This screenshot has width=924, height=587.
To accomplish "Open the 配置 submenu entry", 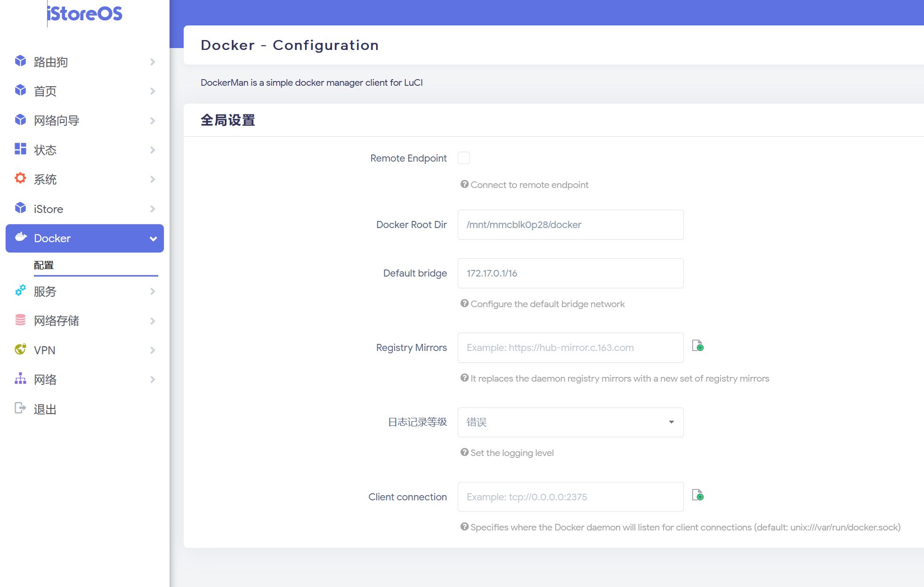I will (96, 265).
